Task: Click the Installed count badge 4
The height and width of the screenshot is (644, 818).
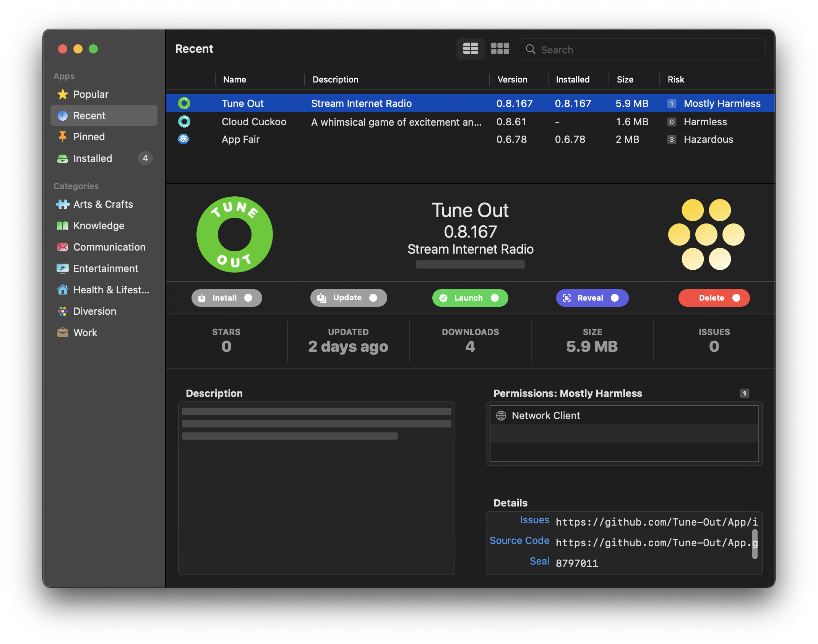Action: click(145, 158)
